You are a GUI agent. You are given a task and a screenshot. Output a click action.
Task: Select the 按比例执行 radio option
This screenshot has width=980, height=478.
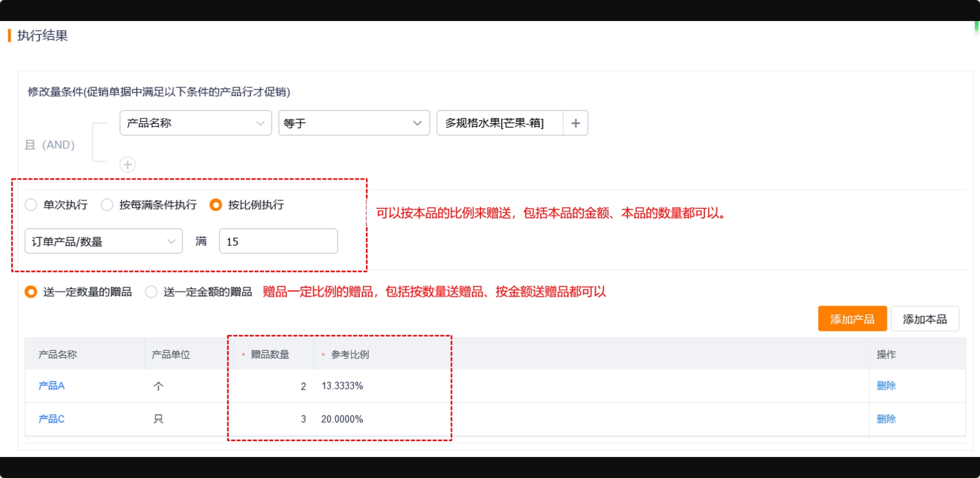(216, 205)
